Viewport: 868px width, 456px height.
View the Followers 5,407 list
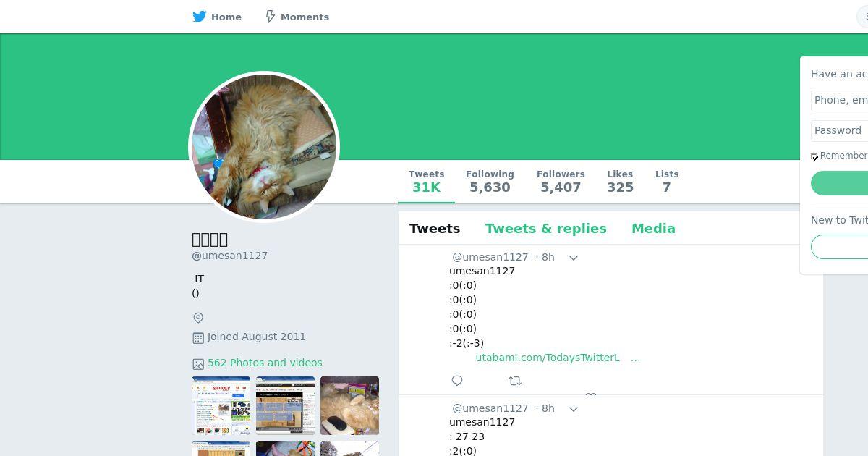click(561, 181)
